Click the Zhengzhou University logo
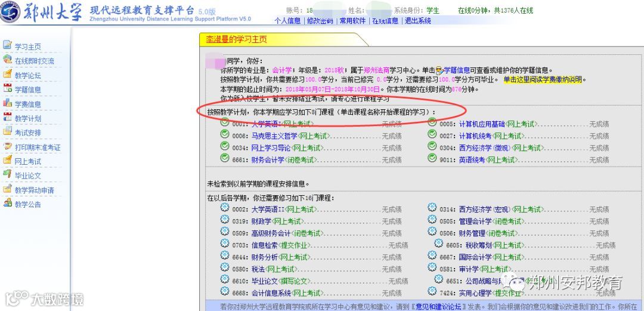 (x=10, y=12)
